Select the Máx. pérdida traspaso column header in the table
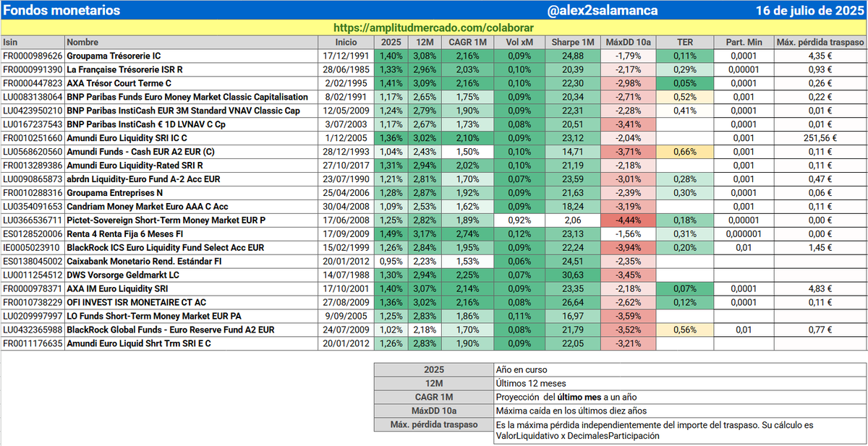The image size is (868, 446). click(x=821, y=43)
